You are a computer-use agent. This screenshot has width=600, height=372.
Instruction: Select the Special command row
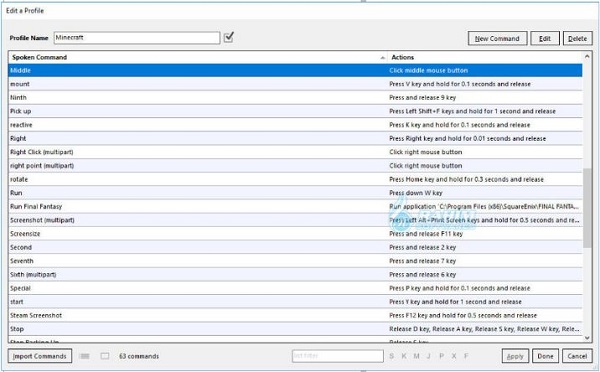pos(295,288)
